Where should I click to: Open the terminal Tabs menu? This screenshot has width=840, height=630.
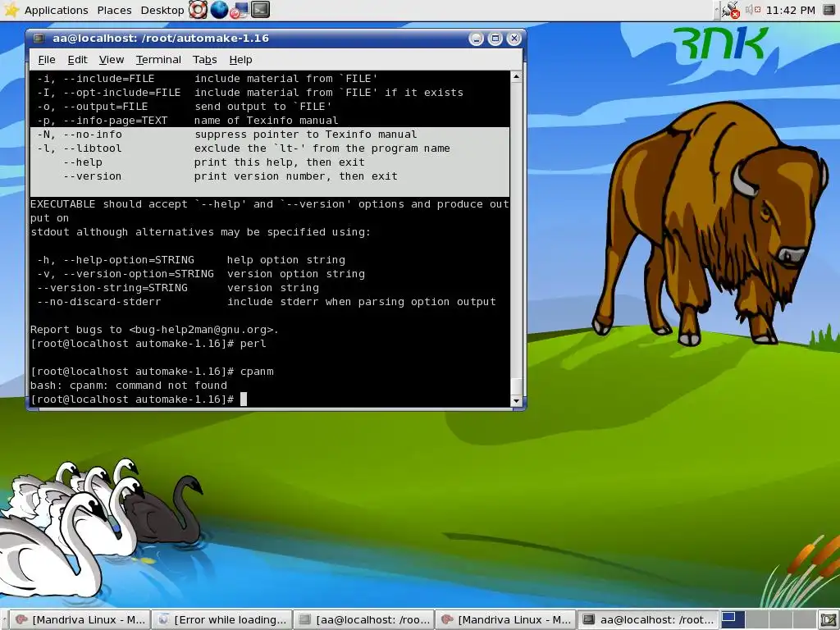point(204,59)
